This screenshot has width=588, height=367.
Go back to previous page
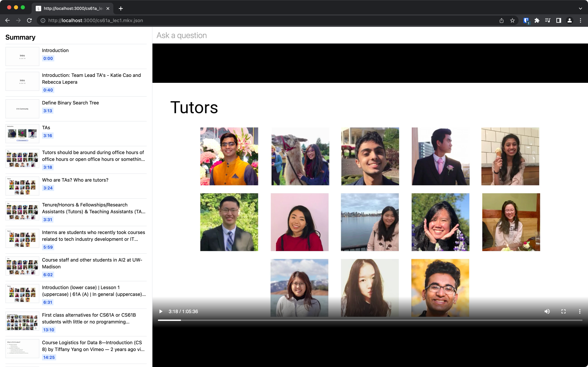click(x=7, y=21)
